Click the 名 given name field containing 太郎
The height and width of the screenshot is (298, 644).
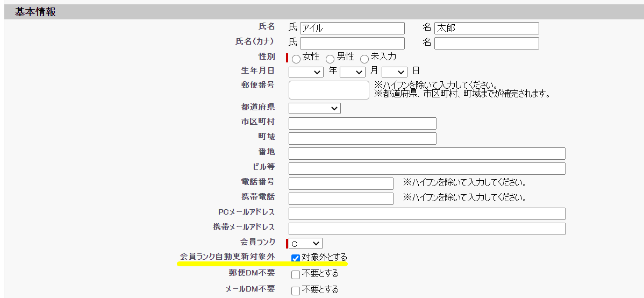486,28
